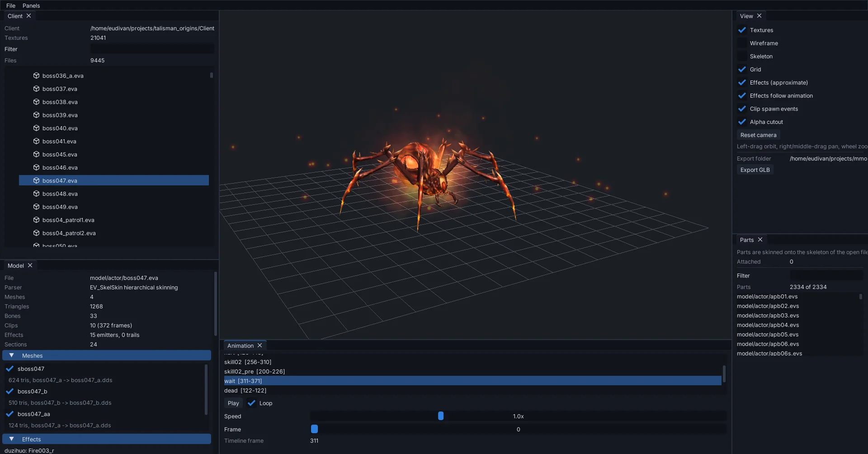
Task: Hide the boss047_aa mesh
Action: [x=9, y=414]
